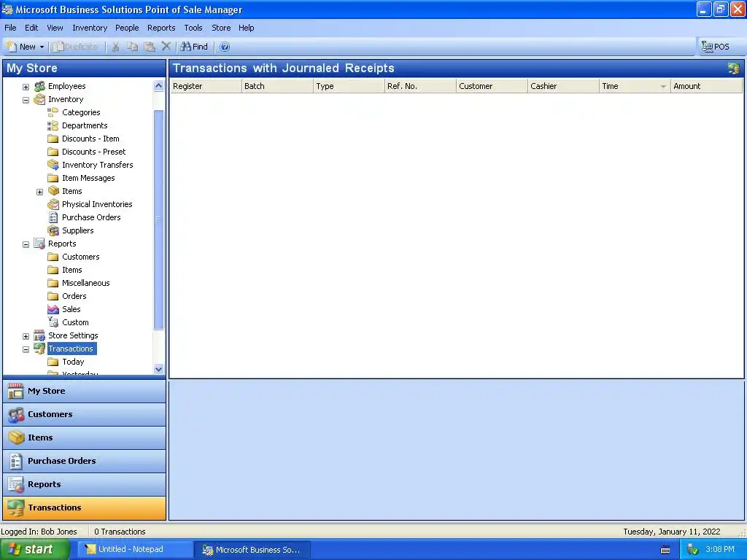The width and height of the screenshot is (747, 560).
Task: Open the POS button in toolbar
Action: point(716,47)
